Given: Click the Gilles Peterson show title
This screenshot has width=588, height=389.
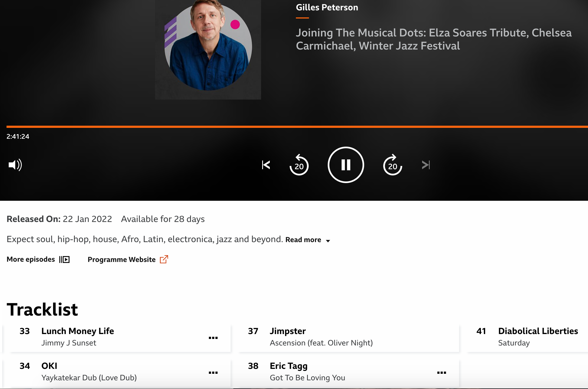Looking at the screenshot, I should click(x=327, y=7).
